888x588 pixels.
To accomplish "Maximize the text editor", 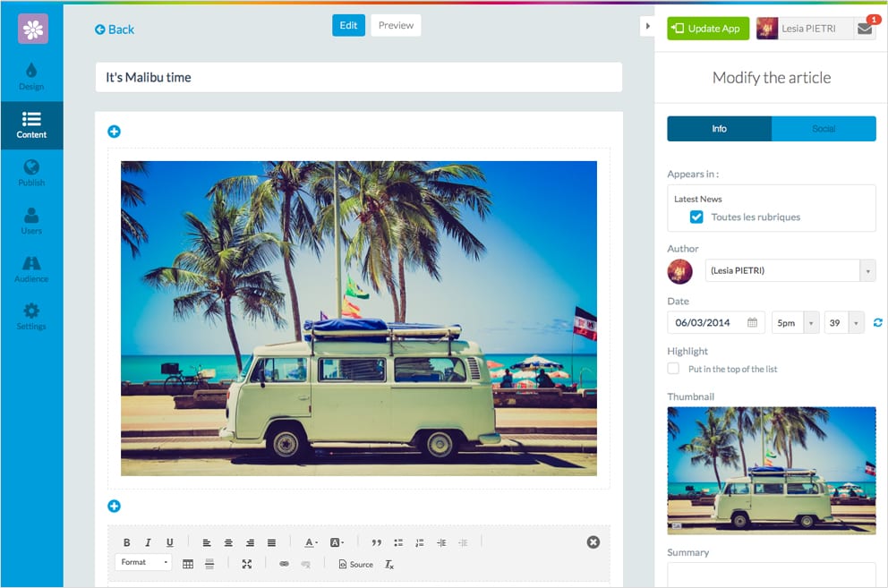I will (x=247, y=564).
